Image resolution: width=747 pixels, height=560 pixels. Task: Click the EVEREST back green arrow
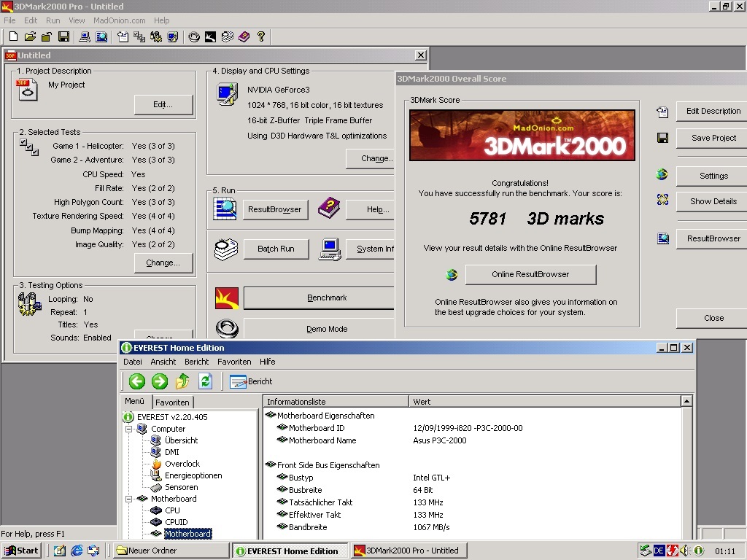[137, 381]
